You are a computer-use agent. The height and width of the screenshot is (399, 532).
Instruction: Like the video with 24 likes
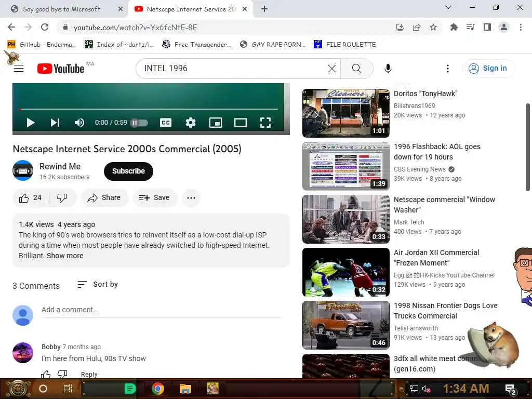[x=31, y=198]
